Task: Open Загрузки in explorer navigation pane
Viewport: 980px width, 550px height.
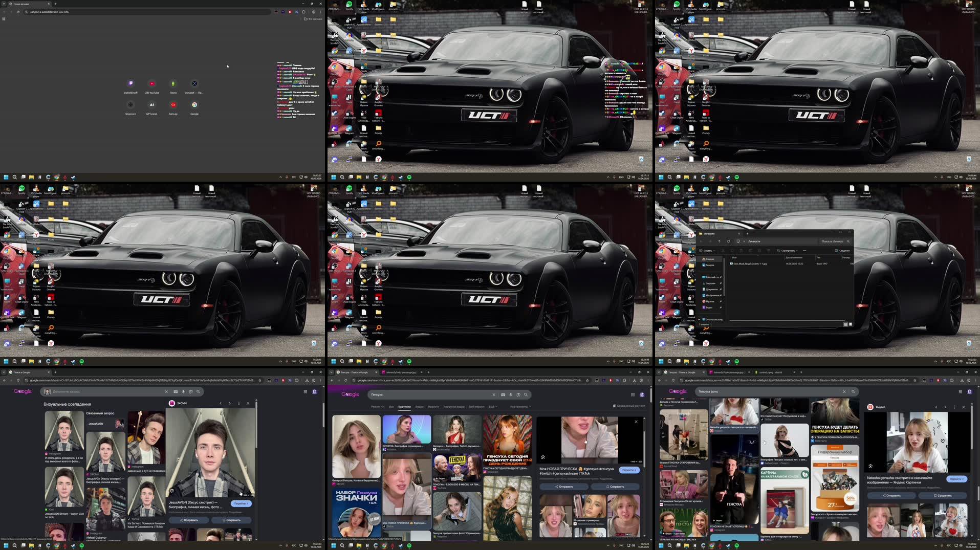Action: [x=710, y=283]
